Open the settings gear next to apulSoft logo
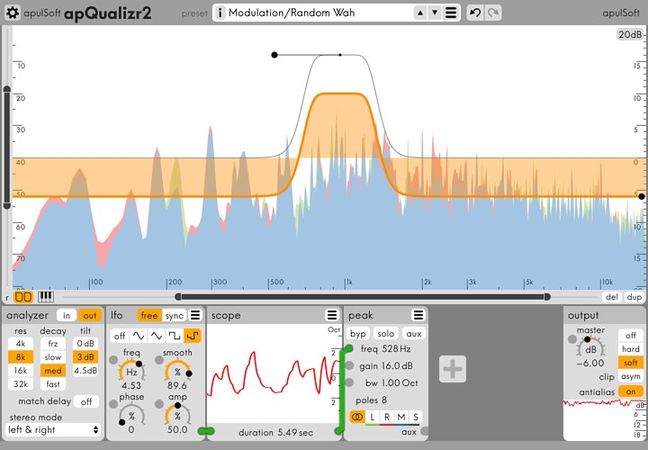Image resolution: width=648 pixels, height=450 pixels. pos(12,13)
